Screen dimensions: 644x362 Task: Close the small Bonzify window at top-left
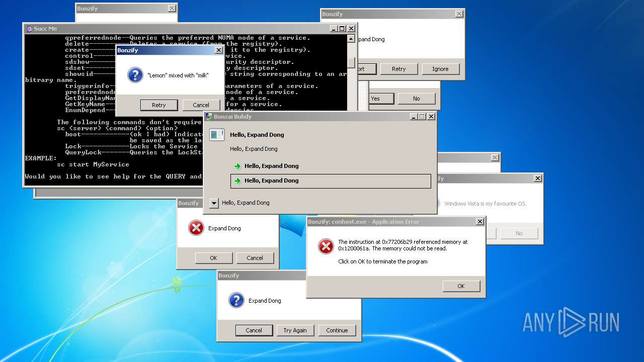(x=172, y=9)
